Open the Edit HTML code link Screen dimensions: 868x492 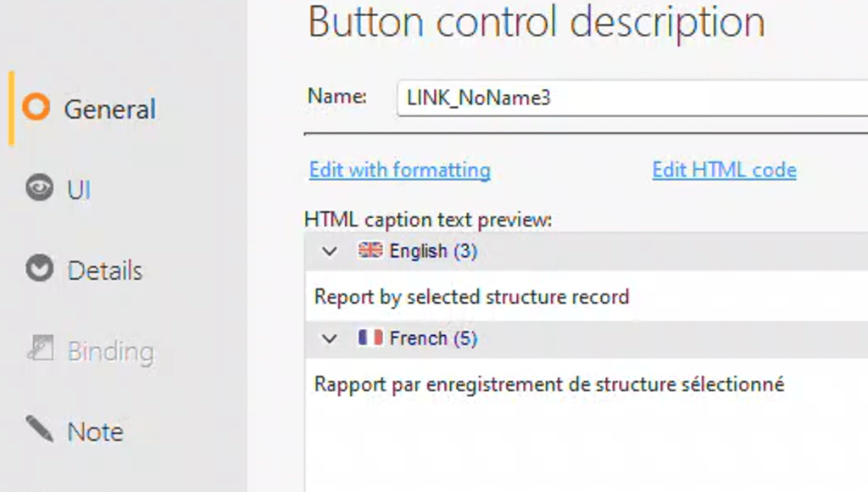724,170
